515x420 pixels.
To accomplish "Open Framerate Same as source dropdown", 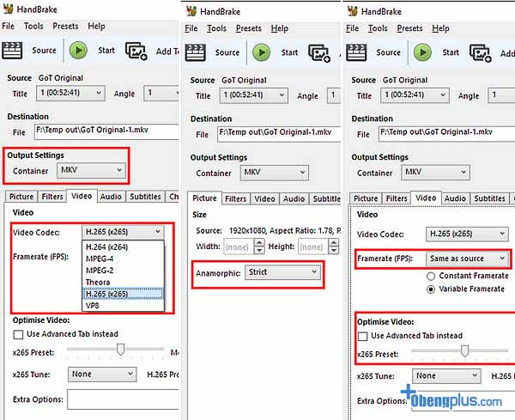I will coord(467,259).
